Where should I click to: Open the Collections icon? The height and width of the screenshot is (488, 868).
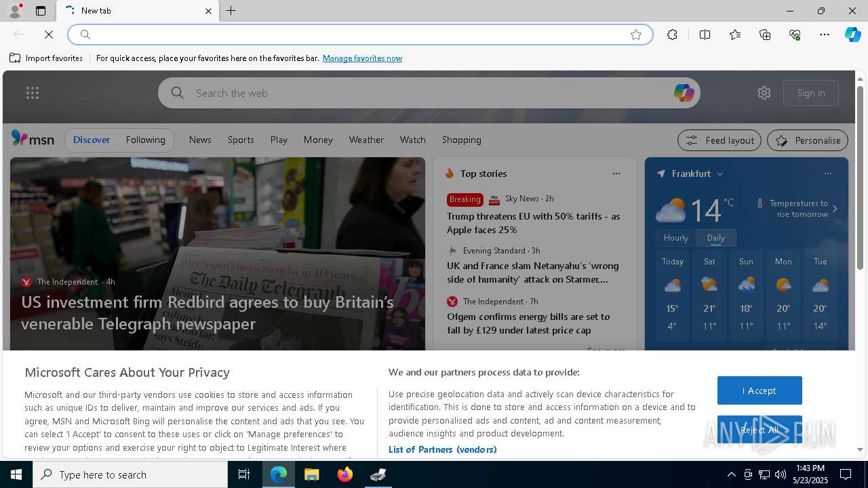coord(765,35)
